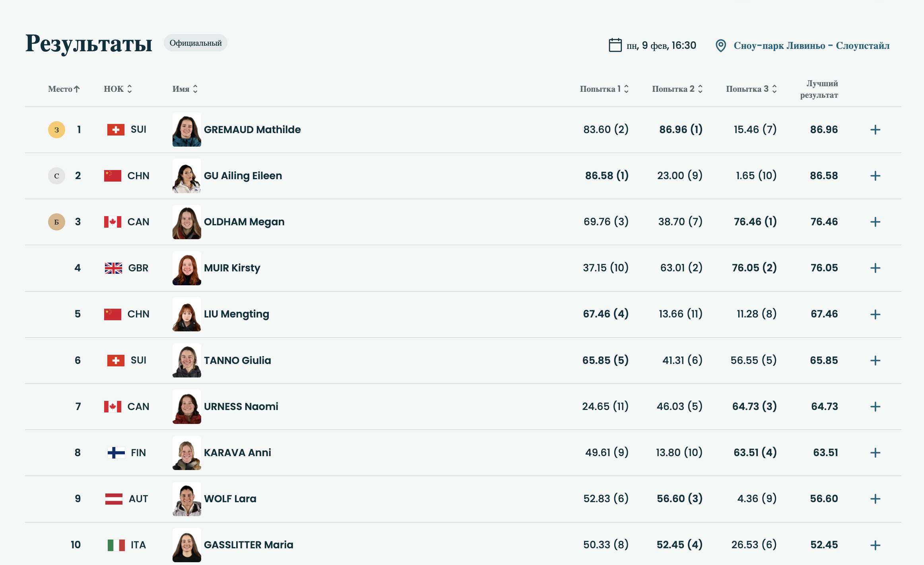Open Сноу-парк Ливиньо venue link
This screenshot has height=565, width=924.
point(811,46)
